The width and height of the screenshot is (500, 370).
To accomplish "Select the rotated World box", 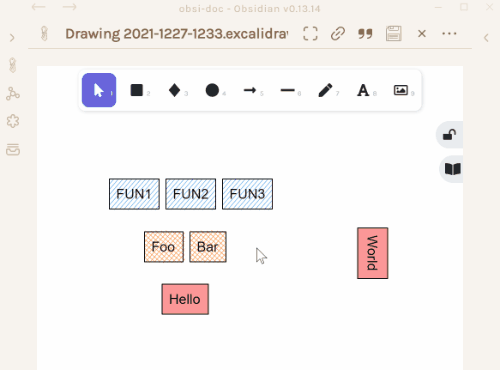I will tap(373, 253).
